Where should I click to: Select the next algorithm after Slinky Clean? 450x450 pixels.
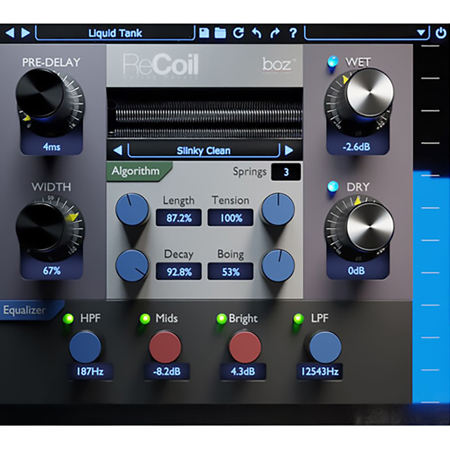[x=289, y=151]
